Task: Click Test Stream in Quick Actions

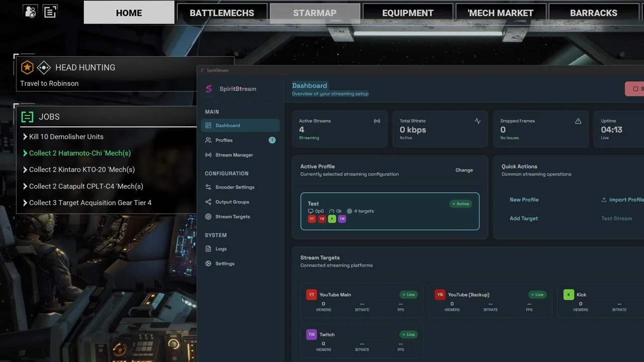Action: pos(616,218)
